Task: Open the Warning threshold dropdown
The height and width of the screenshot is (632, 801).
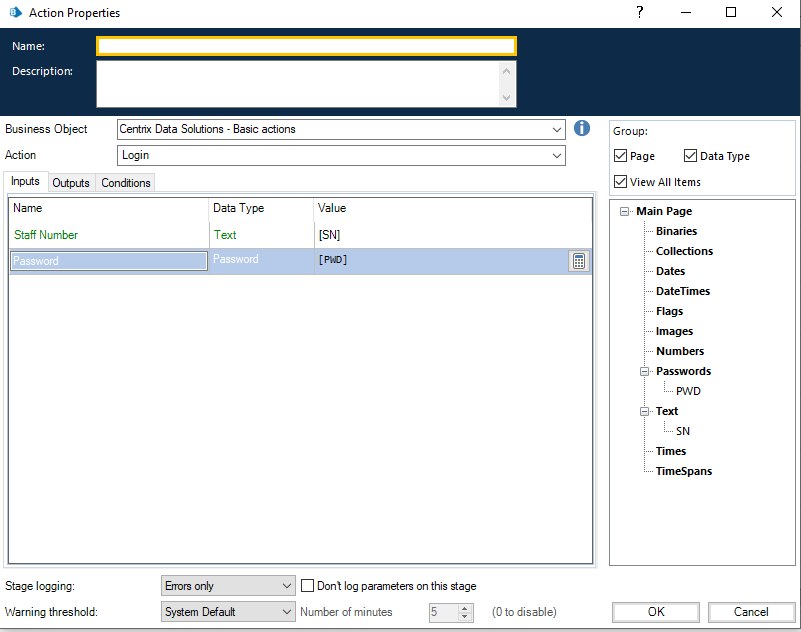Action: coord(288,611)
